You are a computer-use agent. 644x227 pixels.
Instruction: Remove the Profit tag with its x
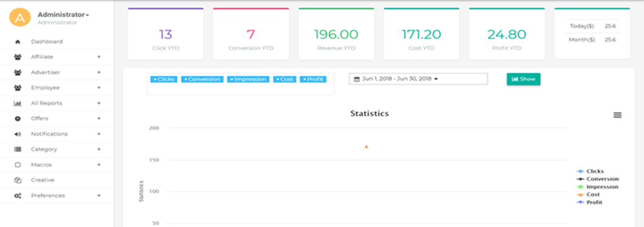click(305, 79)
